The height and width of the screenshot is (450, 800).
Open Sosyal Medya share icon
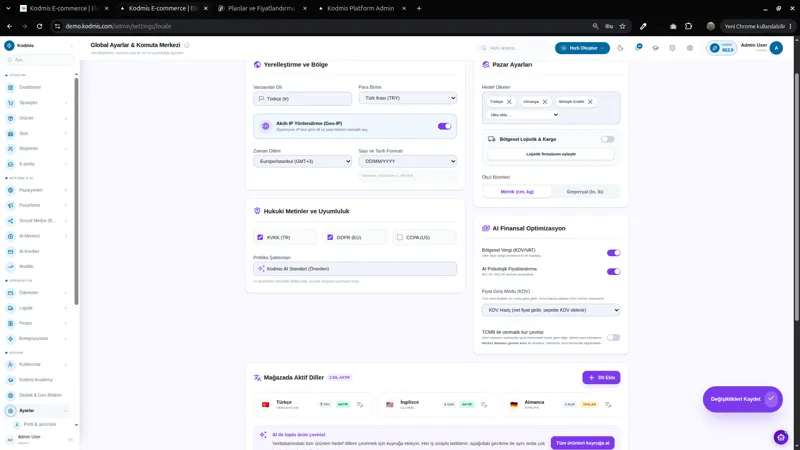(10, 220)
